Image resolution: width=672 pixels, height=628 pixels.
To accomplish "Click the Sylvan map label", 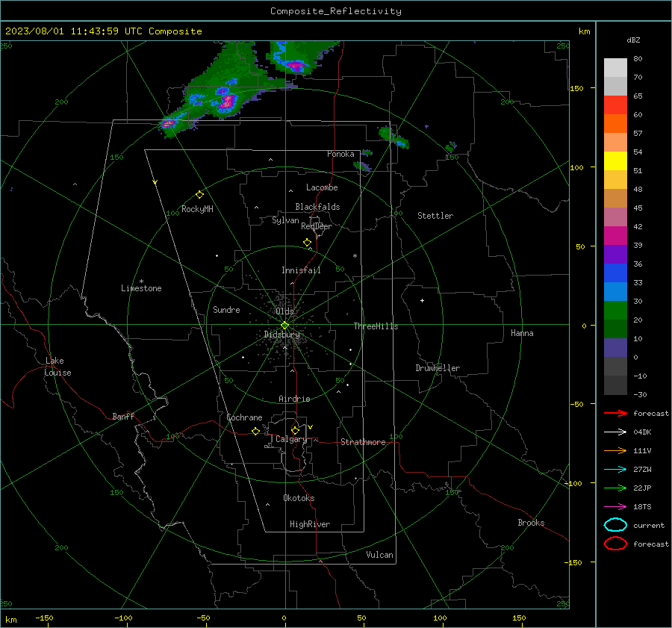I will point(285,220).
